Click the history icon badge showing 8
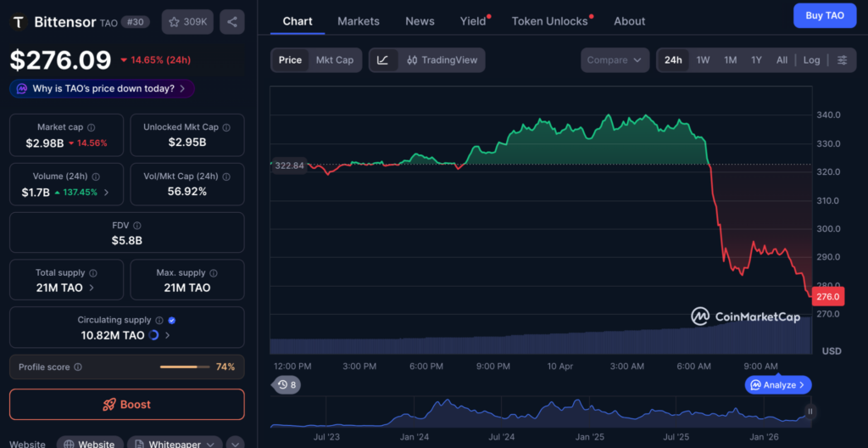The height and width of the screenshot is (448, 868). 287,385
